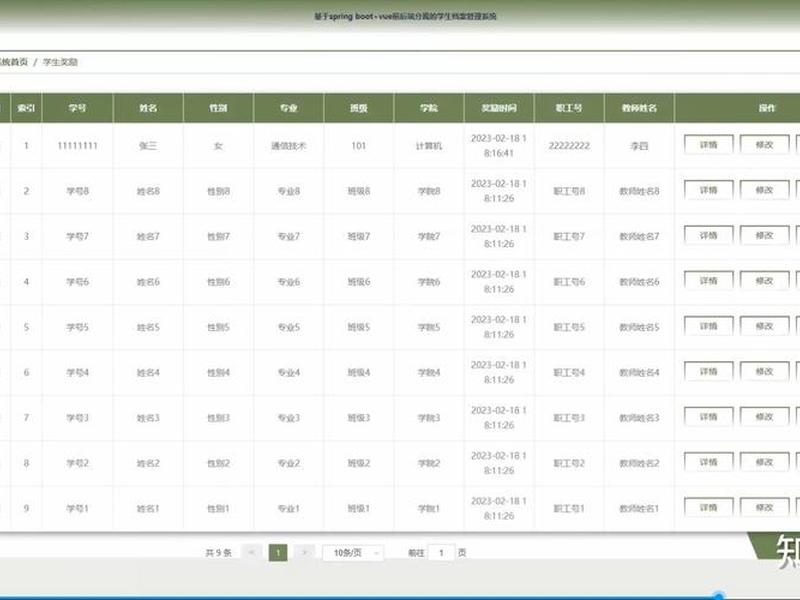This screenshot has height=600, width=800.
Task: Click 修改 in the 学号1 row
Action: 764,508
